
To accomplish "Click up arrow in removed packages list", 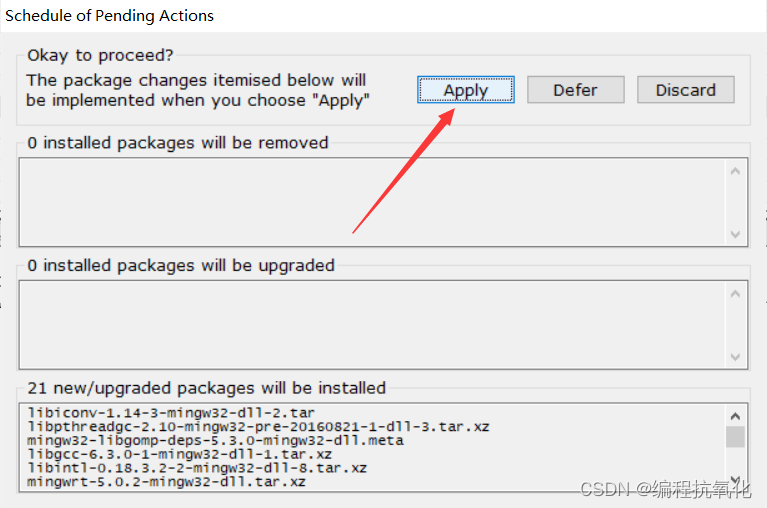I will pyautogui.click(x=735, y=171).
